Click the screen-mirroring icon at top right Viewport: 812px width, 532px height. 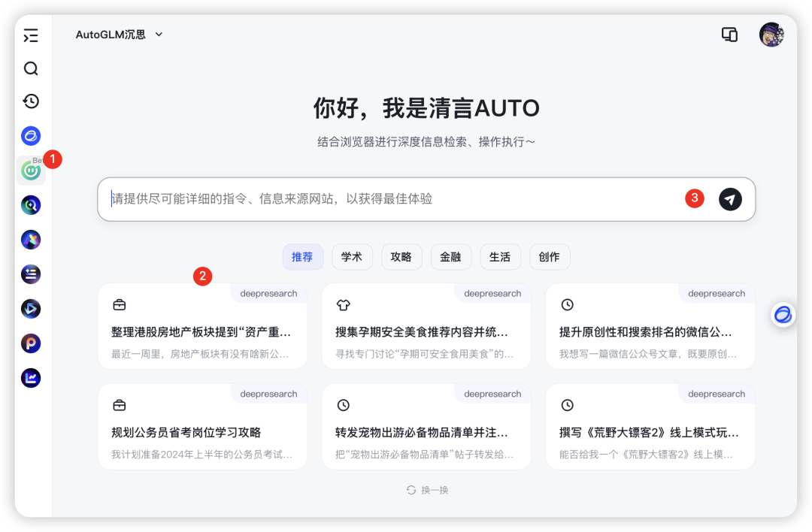point(729,35)
